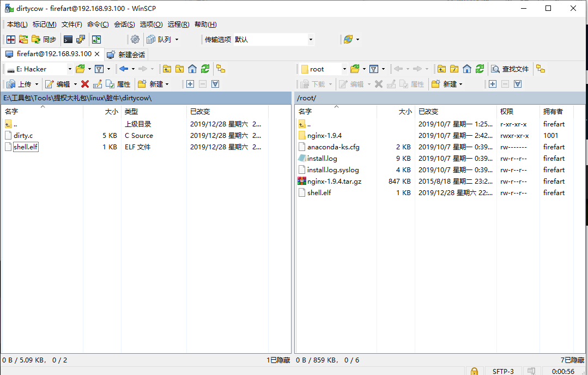588x375 pixels.
Task: Open the terminal console icon
Action: coord(68,39)
